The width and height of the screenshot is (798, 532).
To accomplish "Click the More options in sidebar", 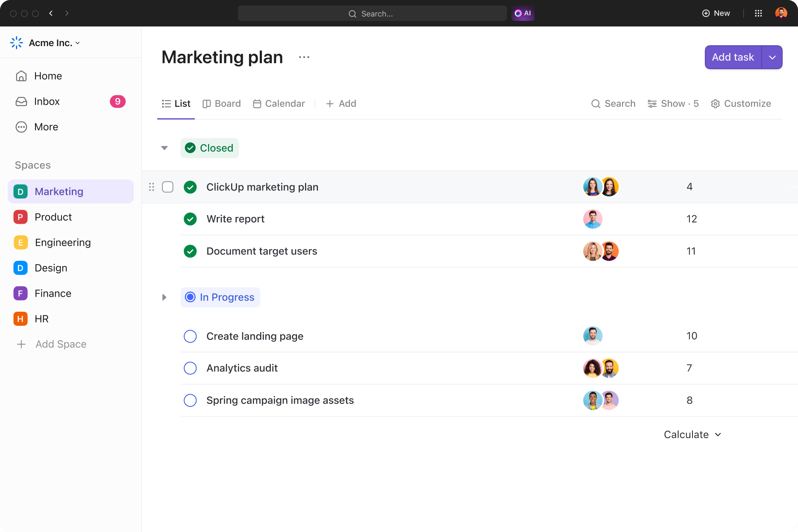I will click(x=46, y=126).
